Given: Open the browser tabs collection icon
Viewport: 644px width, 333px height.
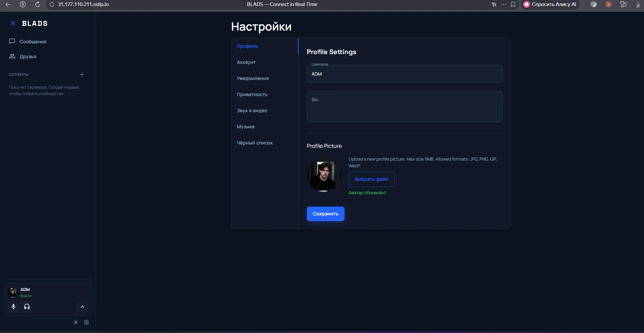Looking at the screenshot, I should tap(623, 4).
